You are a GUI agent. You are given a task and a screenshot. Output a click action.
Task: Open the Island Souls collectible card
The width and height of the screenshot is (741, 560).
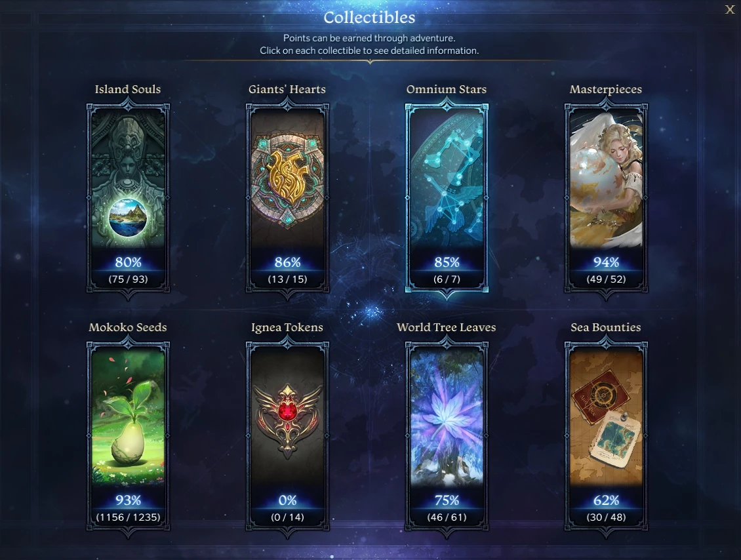pos(128,199)
